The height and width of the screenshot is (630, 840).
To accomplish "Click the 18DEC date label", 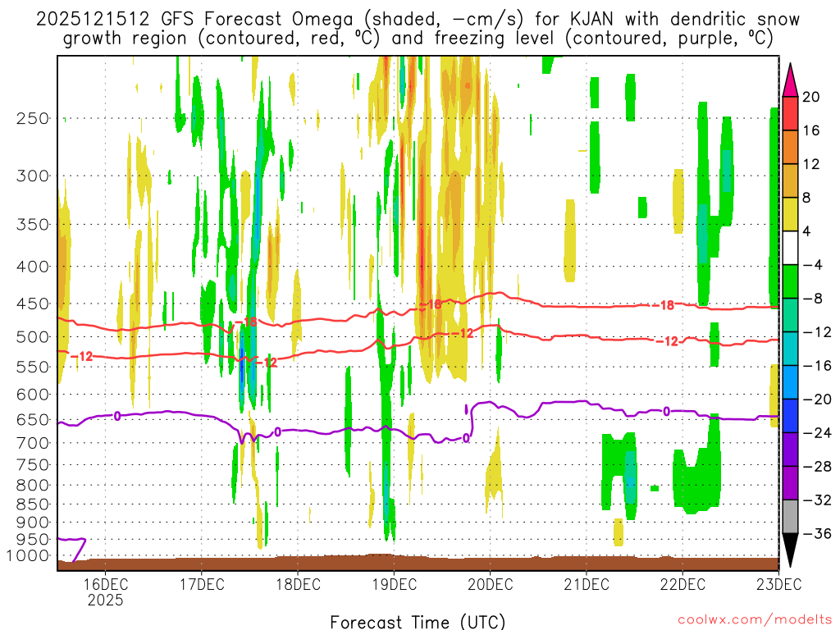I will (298, 584).
